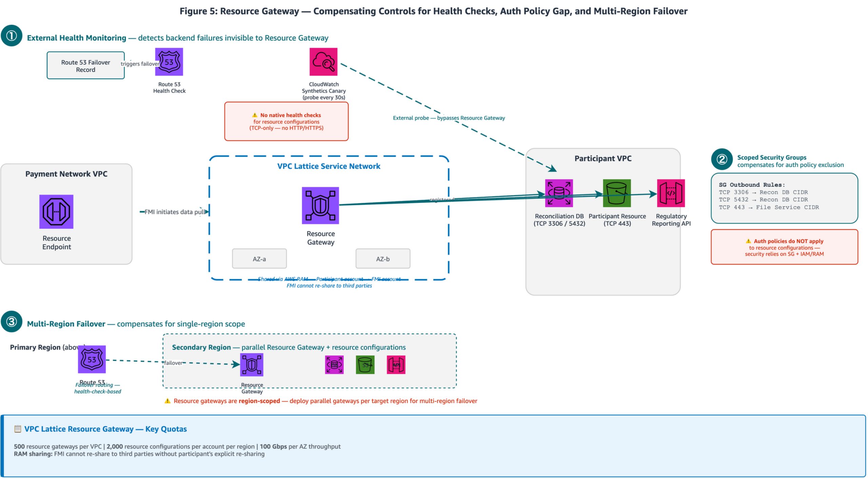
Task: Click 'Secondary Region' heading text
Action: click(201, 347)
